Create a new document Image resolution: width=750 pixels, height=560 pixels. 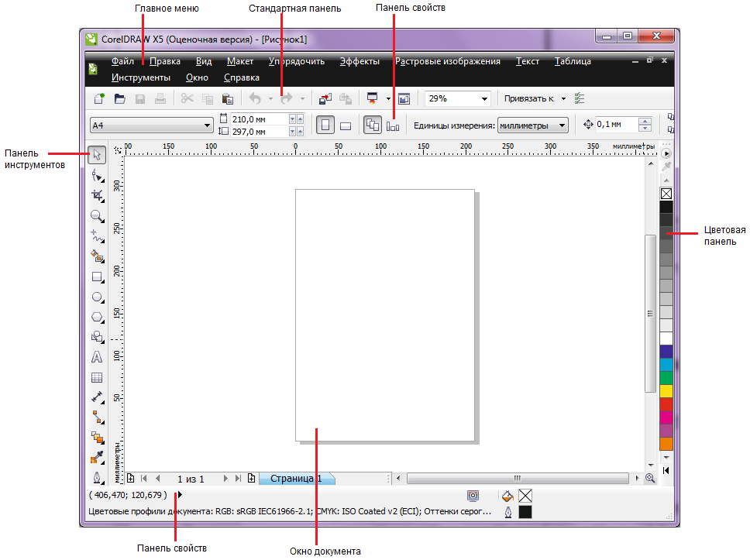coord(99,98)
